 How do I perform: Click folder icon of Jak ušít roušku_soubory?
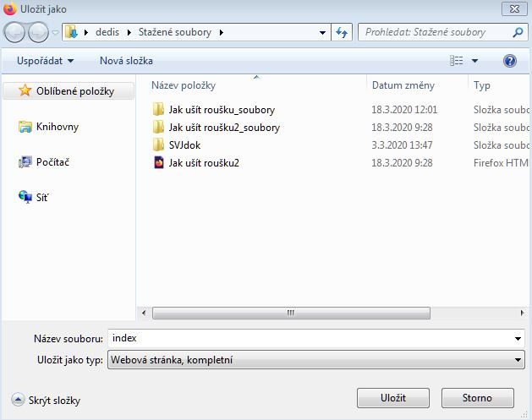coord(158,110)
